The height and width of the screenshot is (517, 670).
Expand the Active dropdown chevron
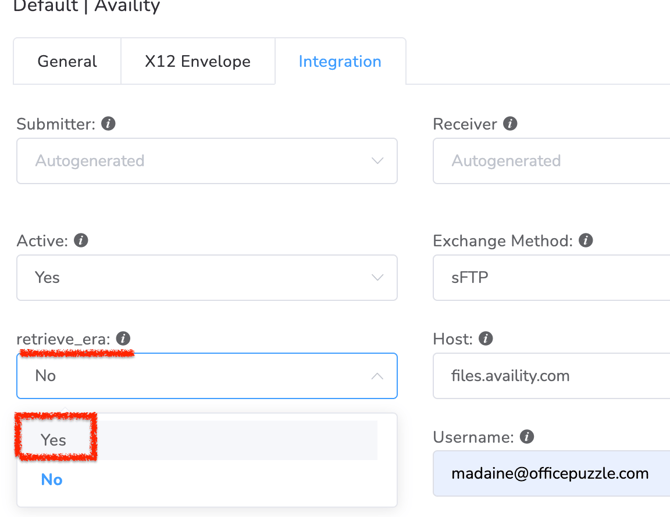377,278
